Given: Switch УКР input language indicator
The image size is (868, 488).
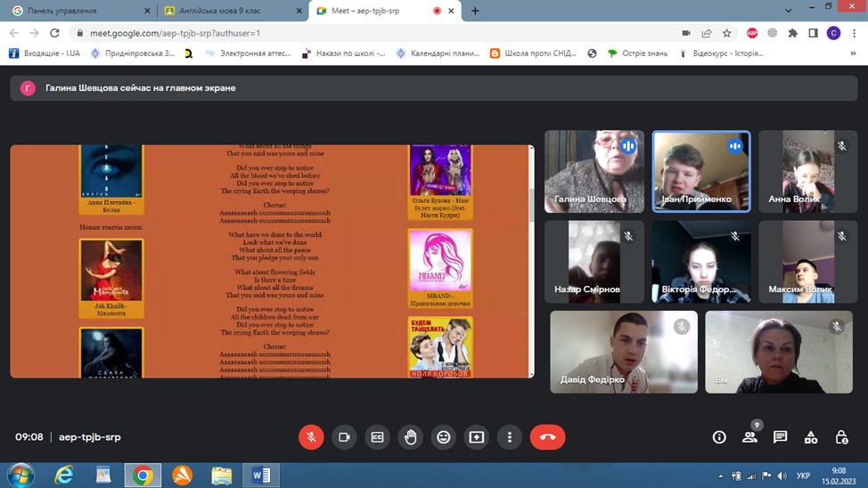Looking at the screenshot, I should pyautogui.click(x=803, y=476).
